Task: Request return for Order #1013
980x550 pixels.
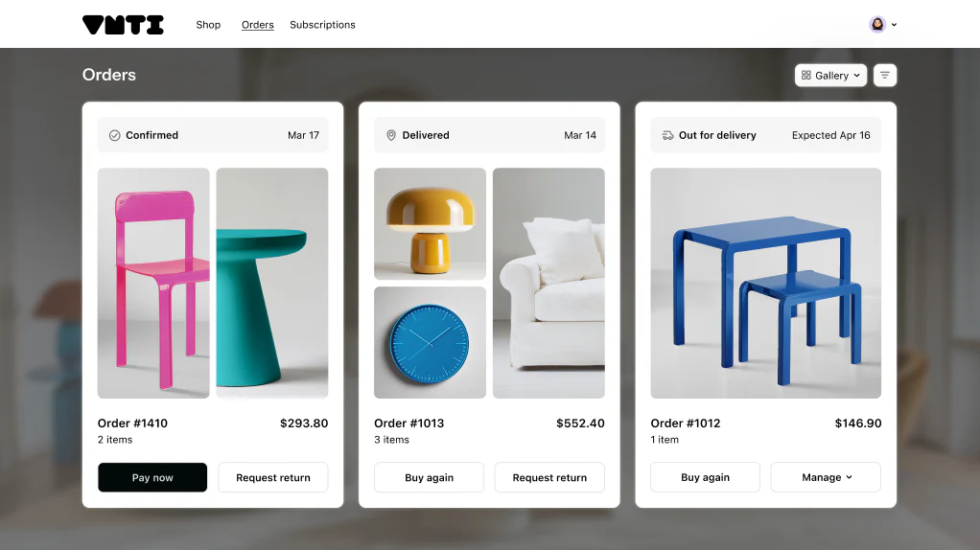Action: [x=549, y=477]
